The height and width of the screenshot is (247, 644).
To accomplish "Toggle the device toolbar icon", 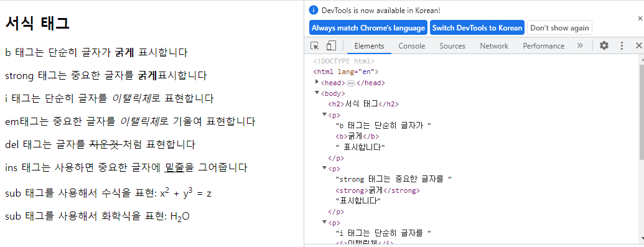I will (331, 45).
